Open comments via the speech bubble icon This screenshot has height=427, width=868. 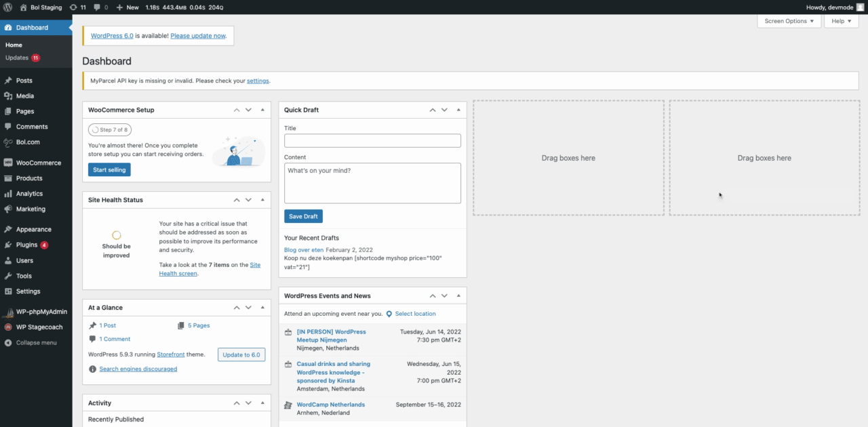click(x=98, y=7)
